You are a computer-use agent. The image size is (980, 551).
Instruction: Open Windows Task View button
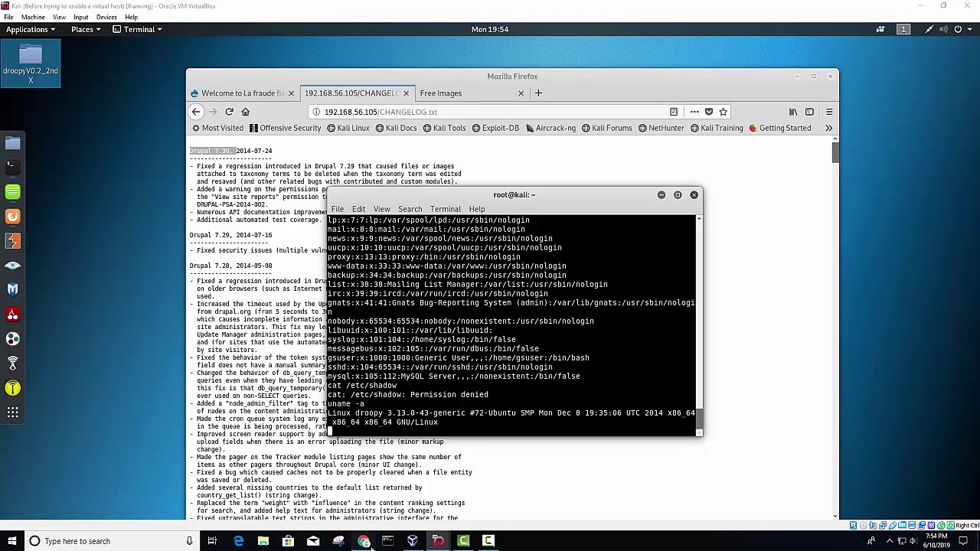[x=212, y=541]
